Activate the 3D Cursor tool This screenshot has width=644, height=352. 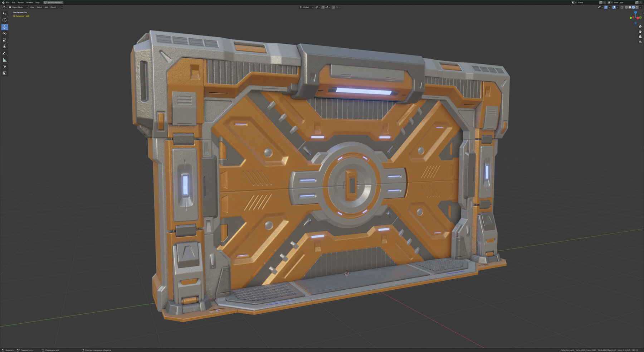5,20
